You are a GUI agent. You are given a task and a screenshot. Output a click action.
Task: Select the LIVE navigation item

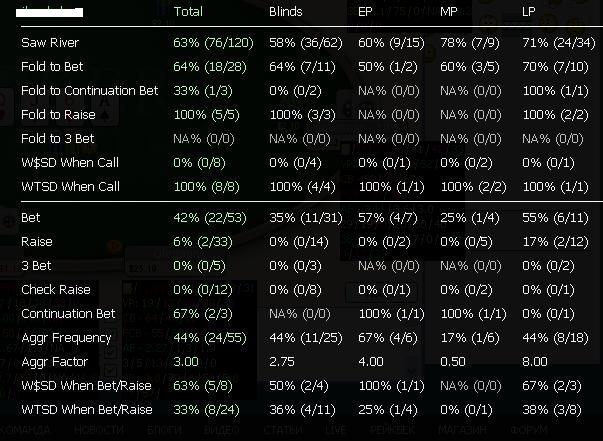pyautogui.click(x=336, y=430)
